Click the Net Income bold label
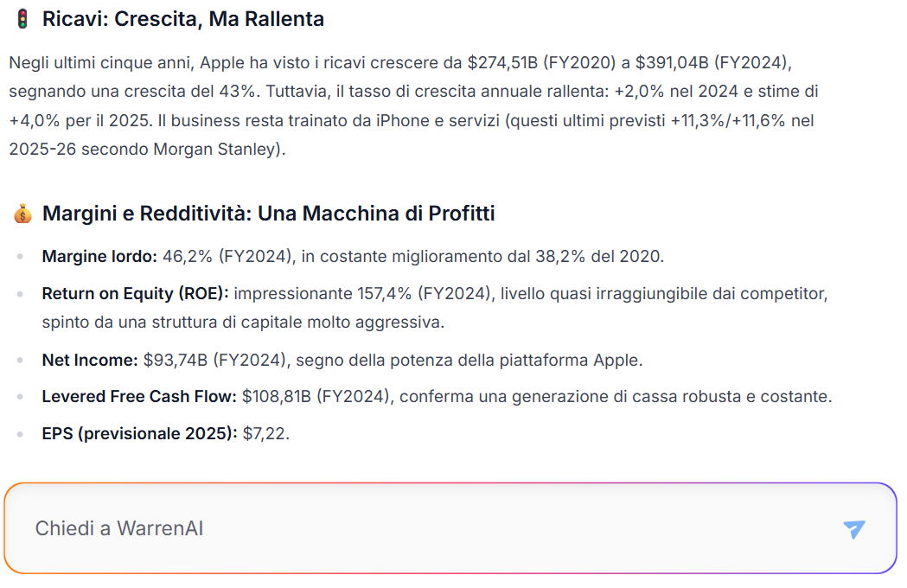907x588 pixels. pyautogui.click(x=90, y=360)
